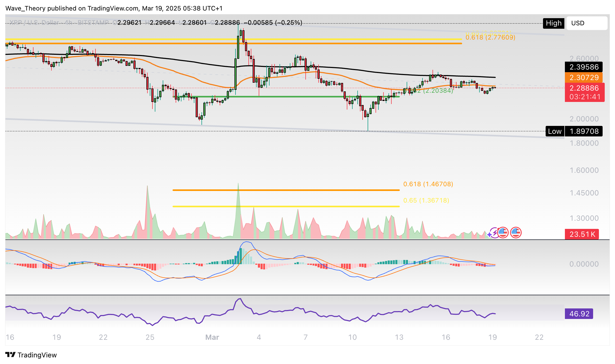Click the orange 2.30729 moving average label
This screenshot has height=364, width=615.
coord(584,77)
